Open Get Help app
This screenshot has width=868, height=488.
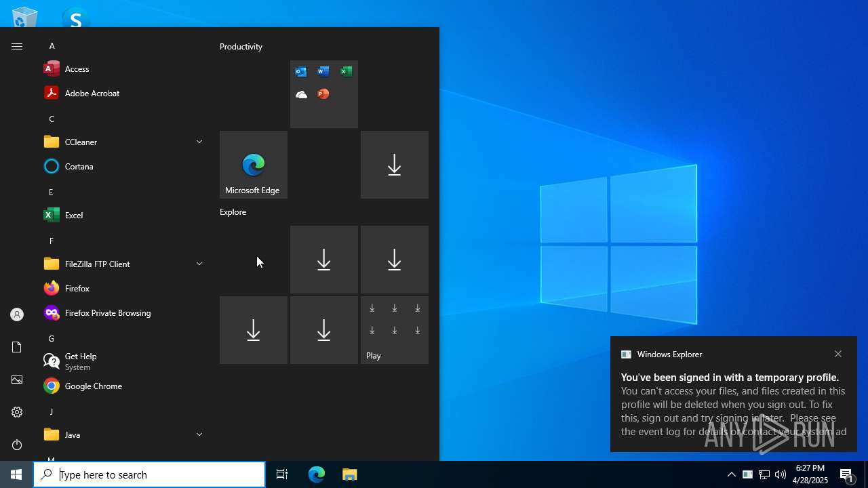[x=123, y=361]
